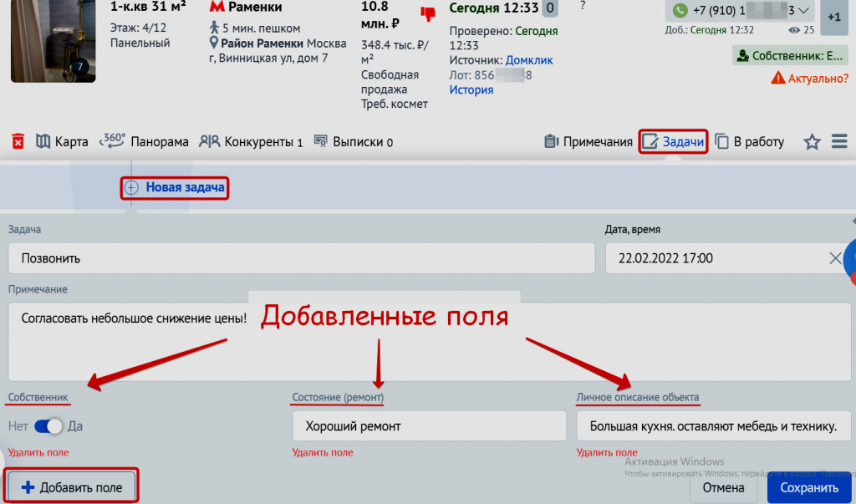Show Конкуренты competitors list
This screenshot has height=504, width=856.
(251, 142)
